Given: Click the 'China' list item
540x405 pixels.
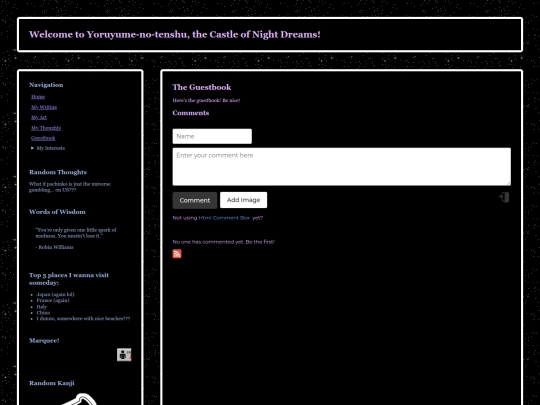Looking at the screenshot, I should [43, 313].
